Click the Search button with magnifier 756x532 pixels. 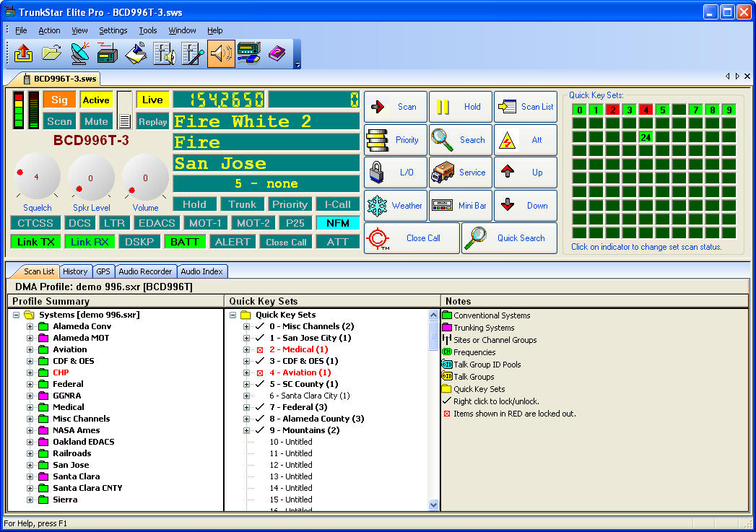point(461,140)
